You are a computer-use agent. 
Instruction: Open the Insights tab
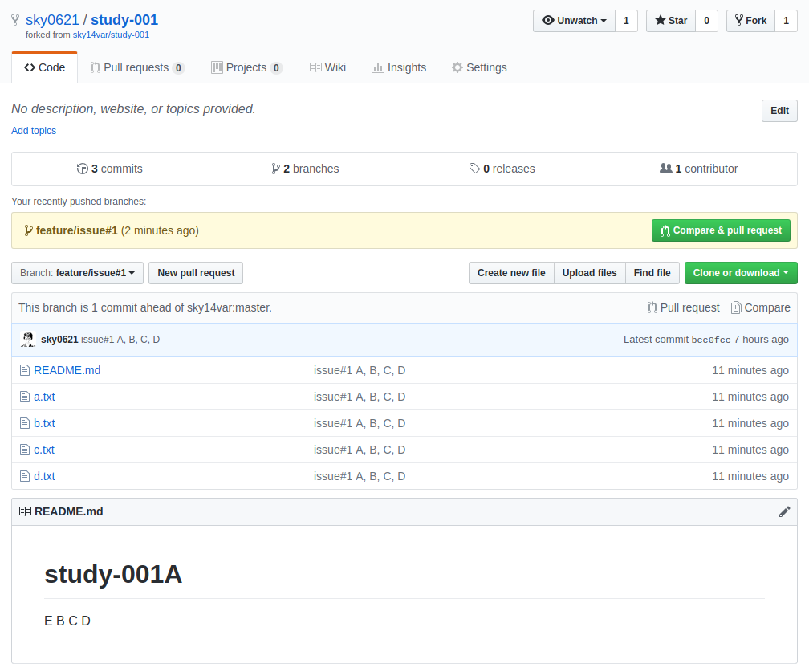tap(399, 67)
